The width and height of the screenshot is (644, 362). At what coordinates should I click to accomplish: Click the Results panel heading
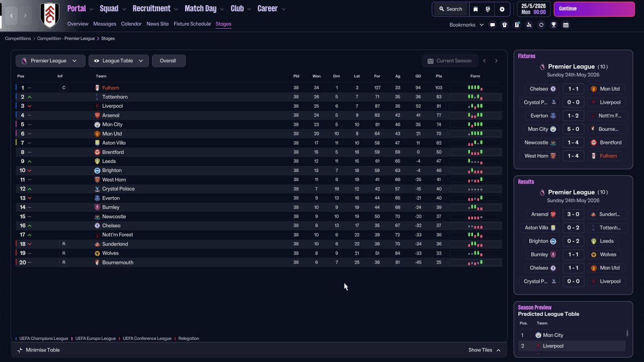point(526,182)
